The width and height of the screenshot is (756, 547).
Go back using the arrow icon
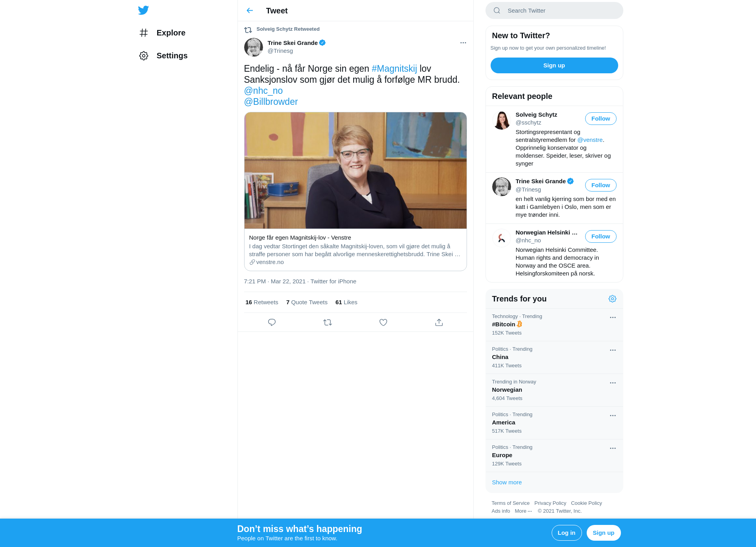[x=250, y=11]
